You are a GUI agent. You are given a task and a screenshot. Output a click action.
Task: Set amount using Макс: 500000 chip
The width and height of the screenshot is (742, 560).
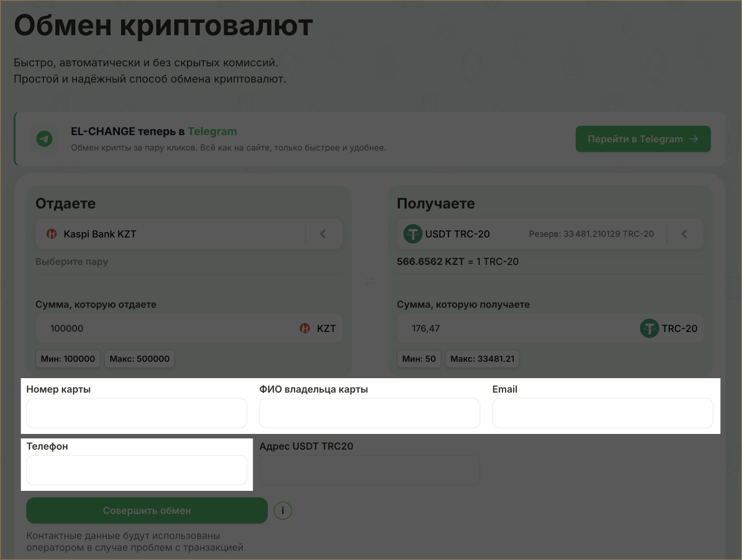pos(139,359)
